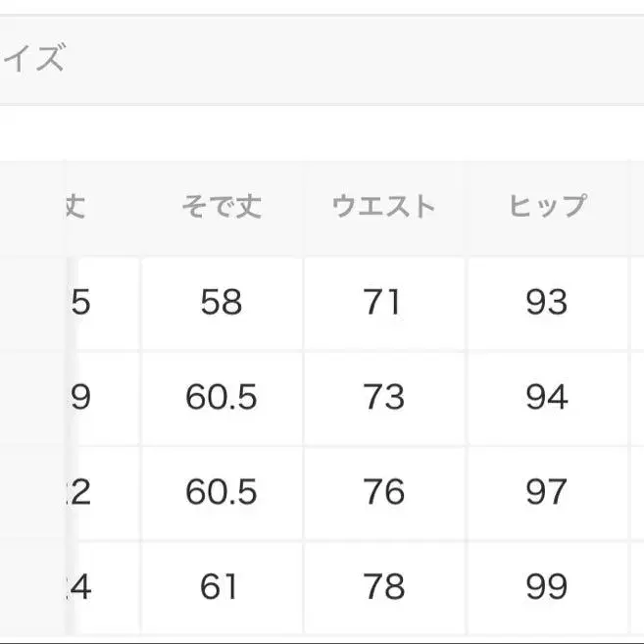Select the そで丈 column header

222,207
